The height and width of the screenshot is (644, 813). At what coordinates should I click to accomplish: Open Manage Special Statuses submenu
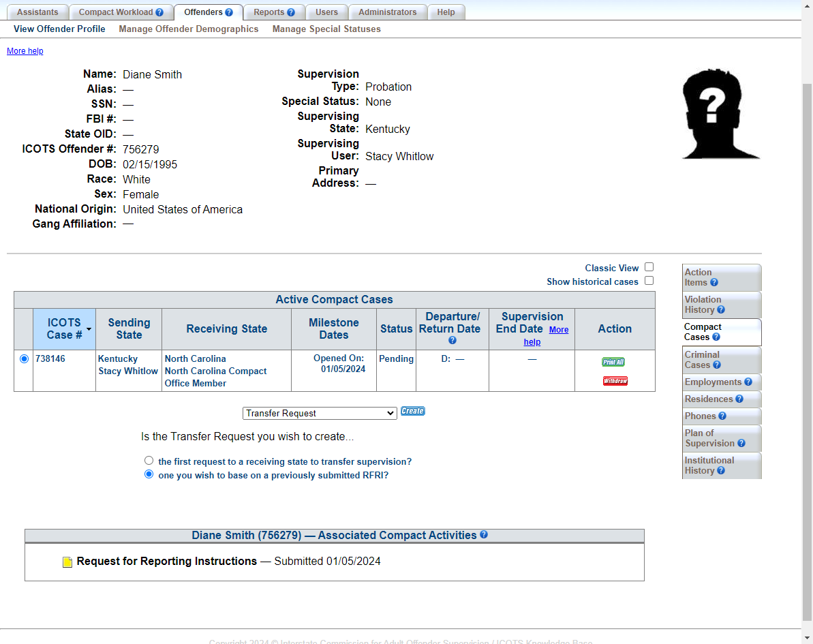pos(326,29)
